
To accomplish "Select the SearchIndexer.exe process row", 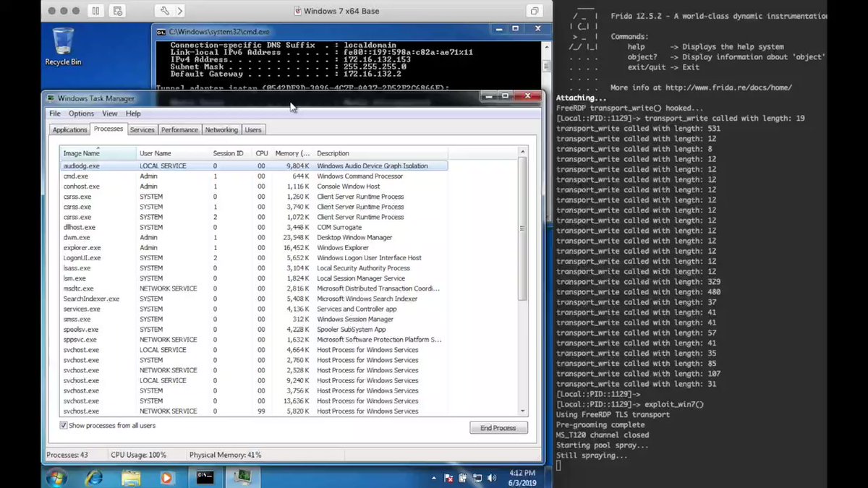I will 254,298.
